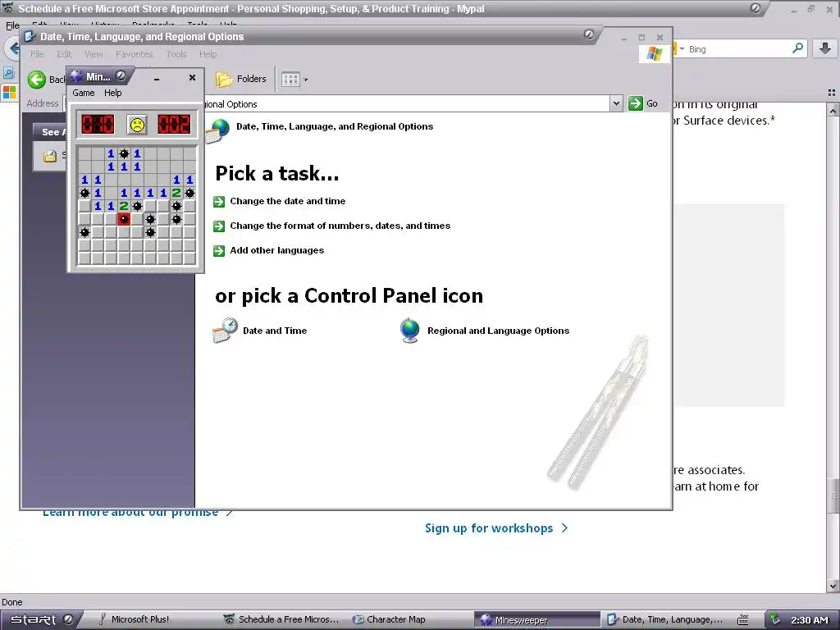Click the Control Panel window title icon
This screenshot has height=630, width=840.
click(x=30, y=36)
